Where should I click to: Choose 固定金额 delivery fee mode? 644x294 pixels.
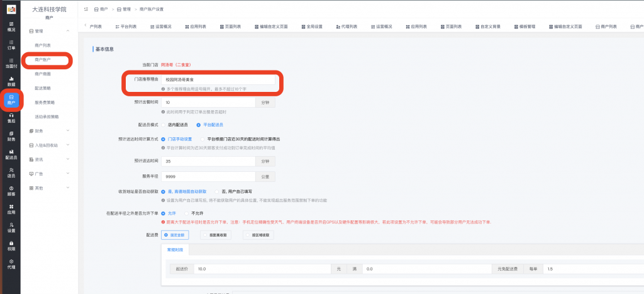tap(176, 235)
